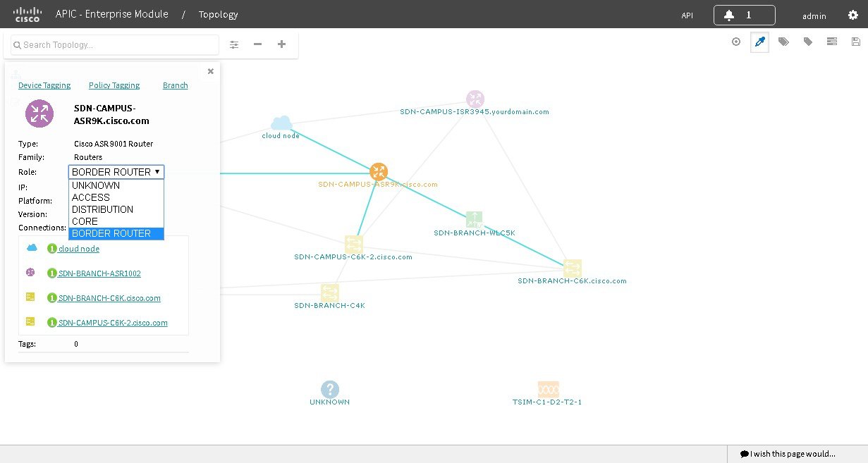Zoom out with the minus icon

point(258,44)
